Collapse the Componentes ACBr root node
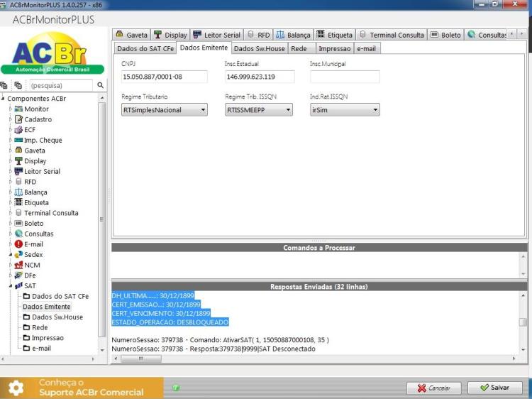 [x=3, y=99]
